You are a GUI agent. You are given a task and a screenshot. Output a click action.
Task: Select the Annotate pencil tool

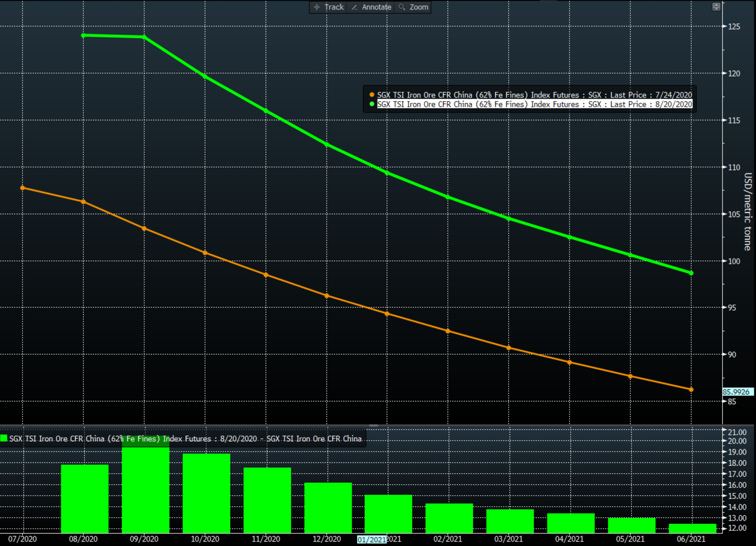(x=372, y=7)
